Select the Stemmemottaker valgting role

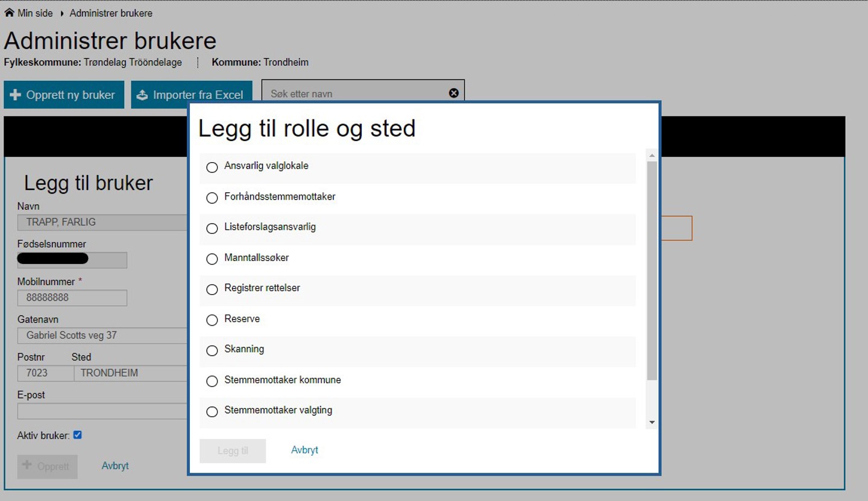coord(212,412)
